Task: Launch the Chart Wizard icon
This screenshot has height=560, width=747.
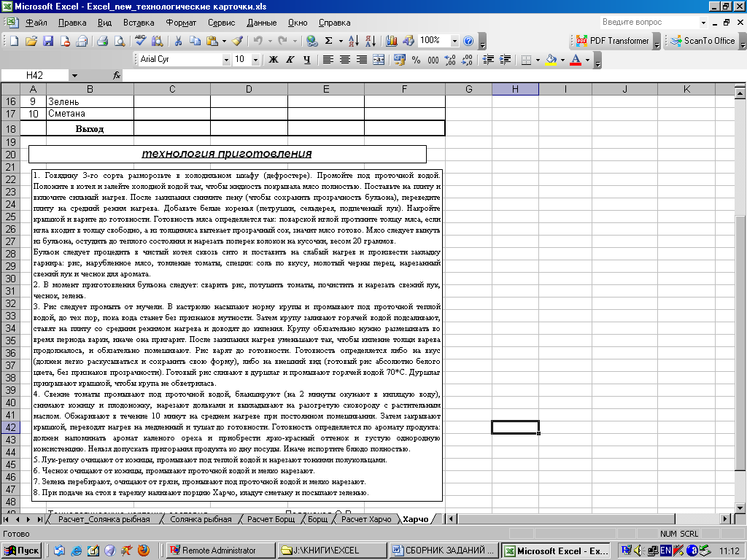Action: 392,41
